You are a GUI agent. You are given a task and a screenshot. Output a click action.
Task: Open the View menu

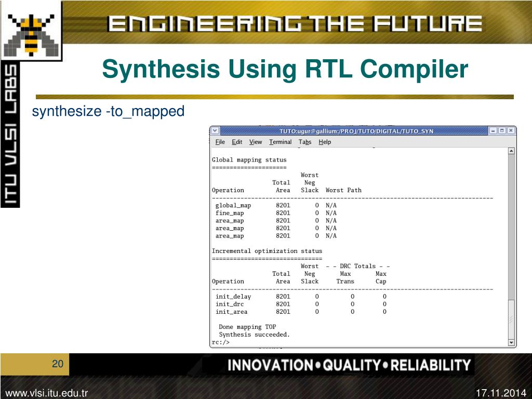pyautogui.click(x=256, y=142)
